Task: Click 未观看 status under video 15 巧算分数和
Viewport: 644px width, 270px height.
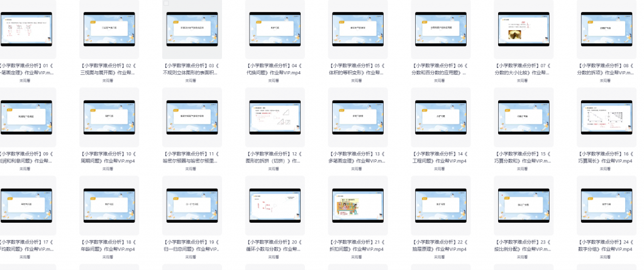Action: pyautogui.click(x=523, y=169)
